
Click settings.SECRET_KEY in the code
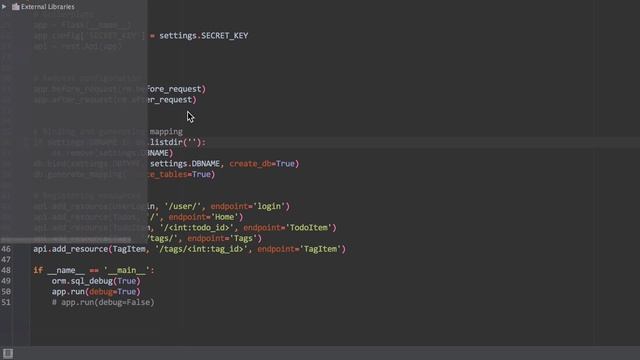coord(203,36)
